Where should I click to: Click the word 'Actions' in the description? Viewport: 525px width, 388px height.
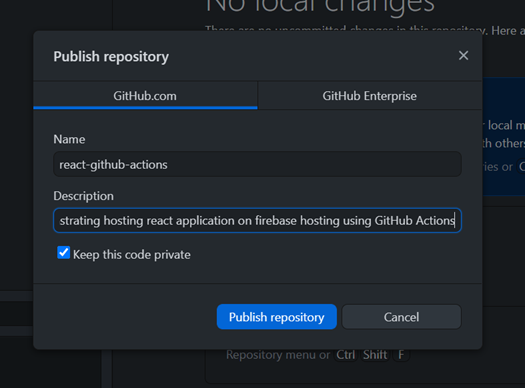435,221
